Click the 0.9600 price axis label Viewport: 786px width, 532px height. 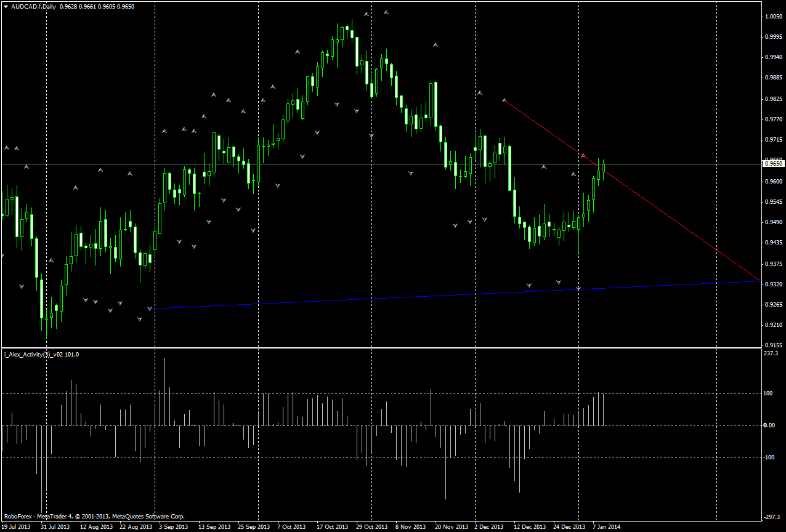773,182
